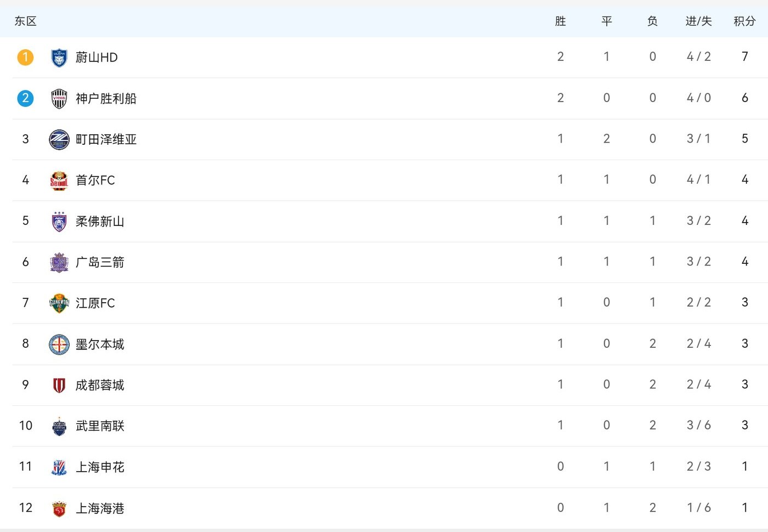Image resolution: width=768 pixels, height=532 pixels.
Task: Click the 进/失 column header
Action: click(x=698, y=21)
